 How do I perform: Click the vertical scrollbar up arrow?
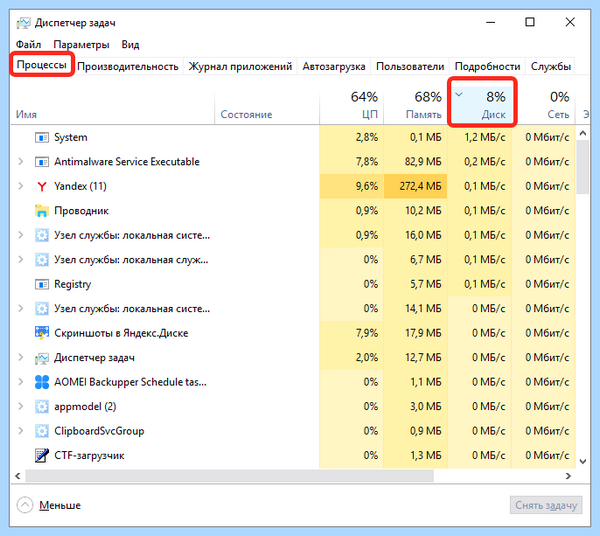pos(583,134)
